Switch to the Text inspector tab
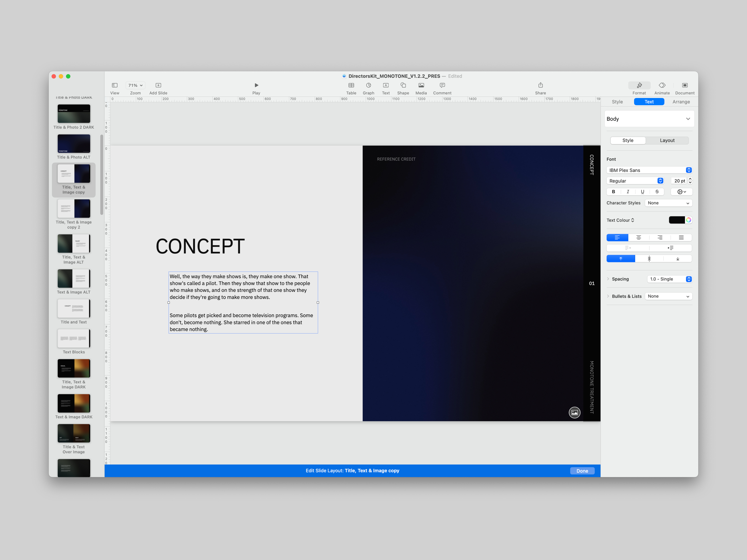747x560 pixels. [x=649, y=102]
